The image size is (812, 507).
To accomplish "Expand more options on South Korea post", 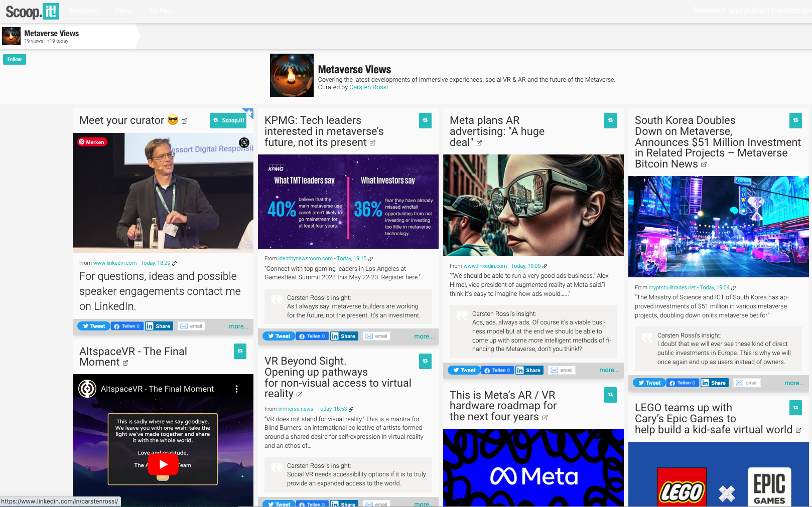I will click(x=794, y=383).
